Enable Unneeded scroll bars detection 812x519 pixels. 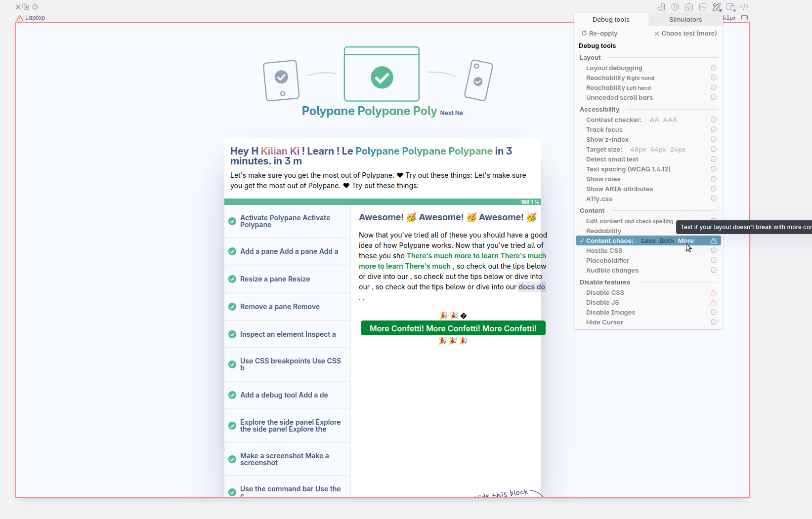[x=619, y=98]
